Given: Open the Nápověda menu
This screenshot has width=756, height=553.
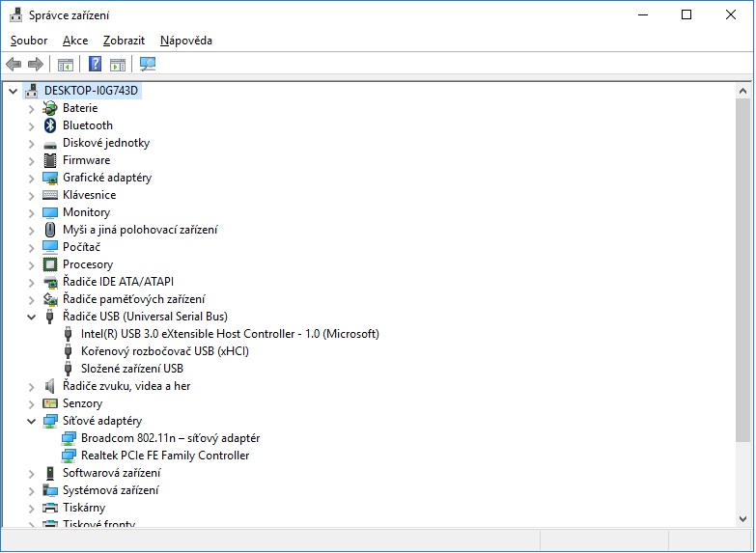Looking at the screenshot, I should pos(186,41).
